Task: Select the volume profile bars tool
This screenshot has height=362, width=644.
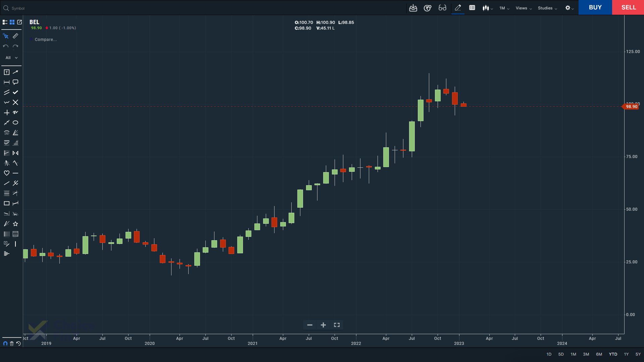Action: [x=7, y=254]
